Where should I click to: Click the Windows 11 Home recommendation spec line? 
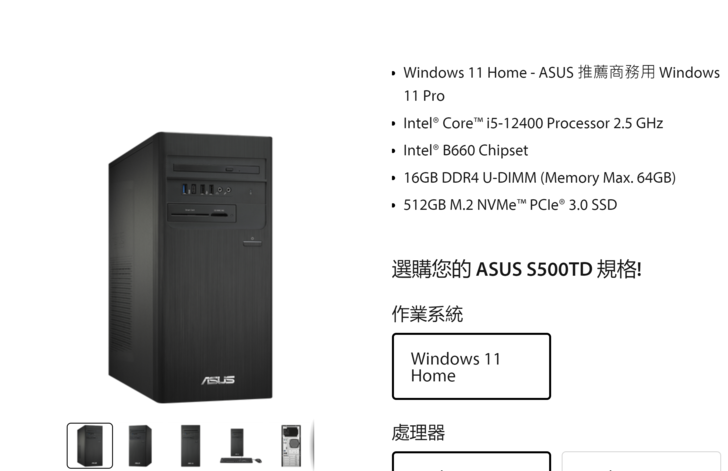[x=561, y=84]
